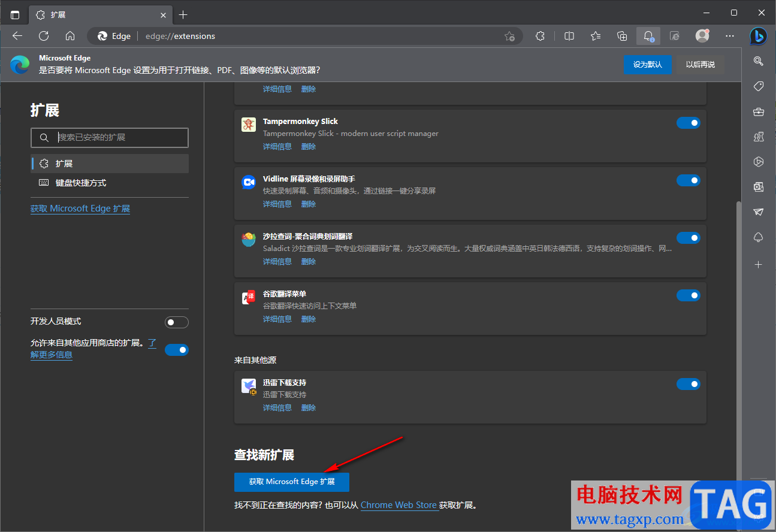Open sidebar Search icon

pyautogui.click(x=759, y=61)
